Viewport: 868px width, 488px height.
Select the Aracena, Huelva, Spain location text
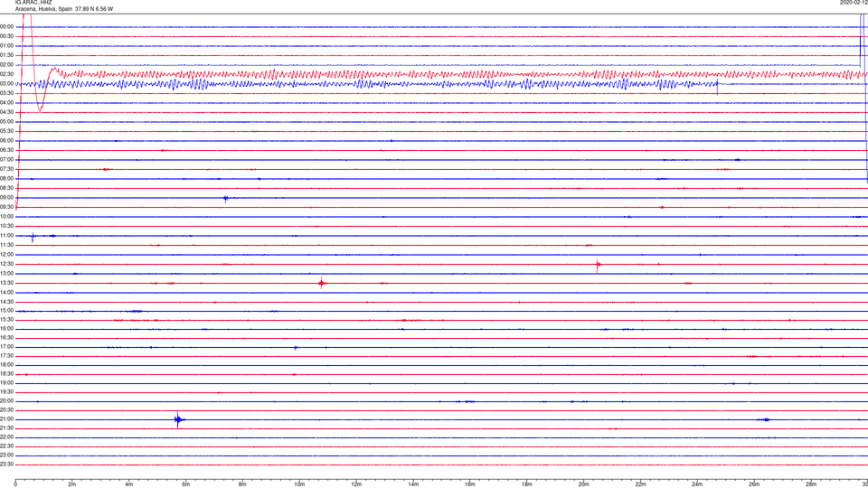pos(44,9)
